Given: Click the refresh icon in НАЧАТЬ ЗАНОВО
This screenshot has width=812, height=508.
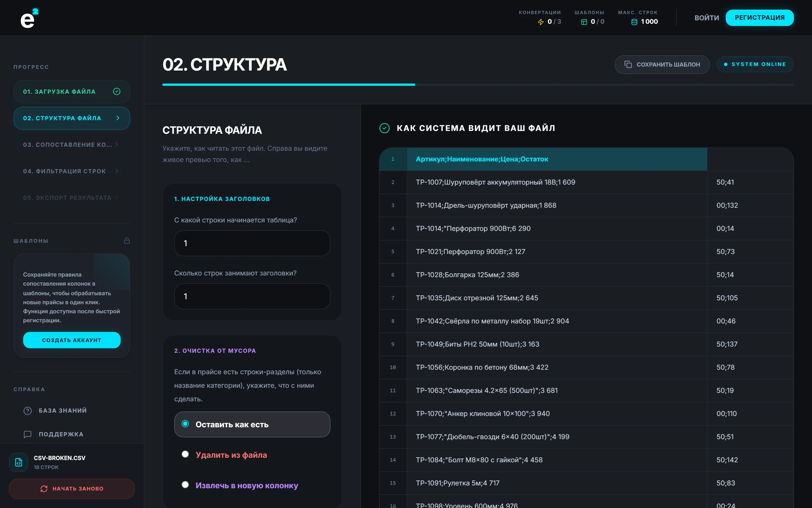Looking at the screenshot, I should (44, 489).
